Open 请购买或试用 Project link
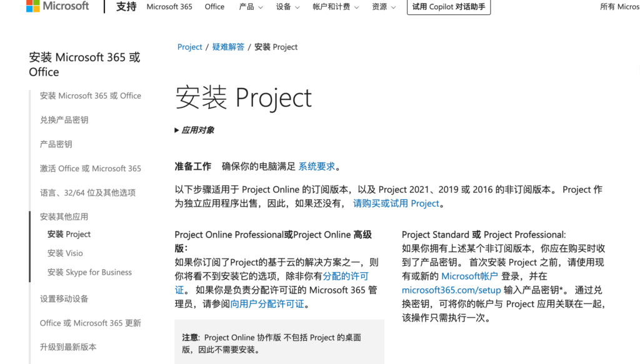 coord(396,204)
